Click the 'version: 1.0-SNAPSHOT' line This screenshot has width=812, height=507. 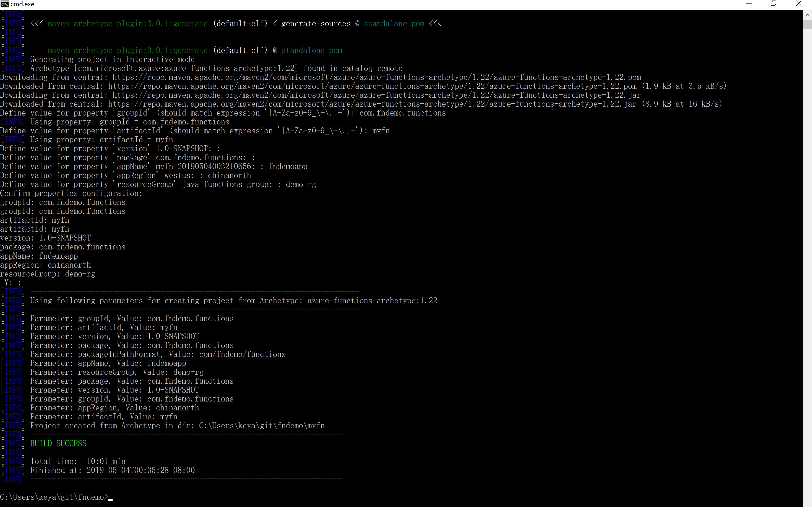tap(45, 238)
